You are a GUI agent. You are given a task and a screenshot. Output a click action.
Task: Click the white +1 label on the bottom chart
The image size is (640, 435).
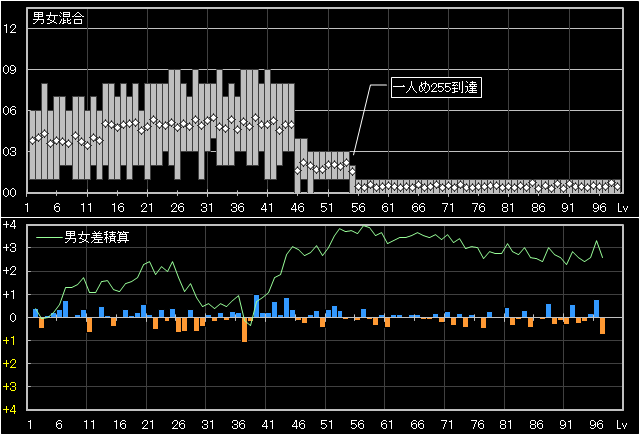tap(9, 294)
